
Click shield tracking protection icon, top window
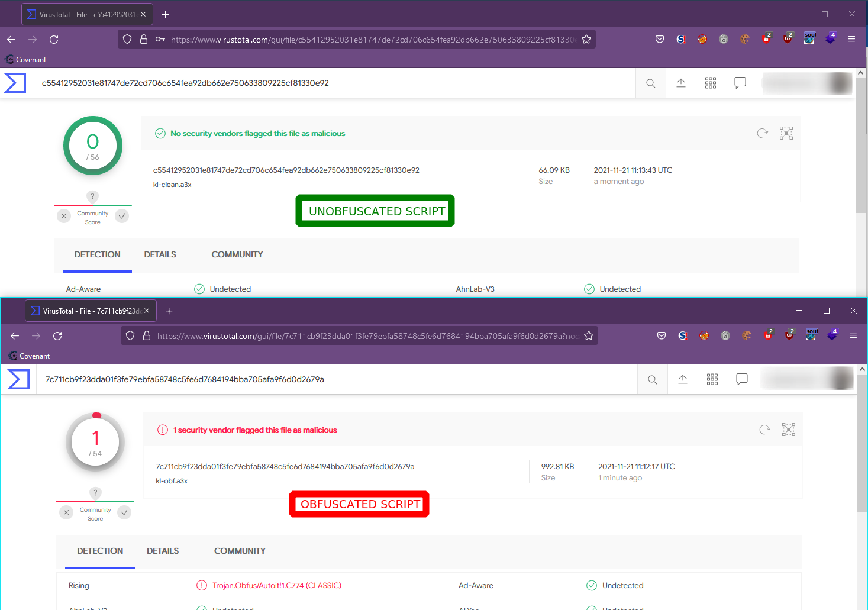(127, 39)
